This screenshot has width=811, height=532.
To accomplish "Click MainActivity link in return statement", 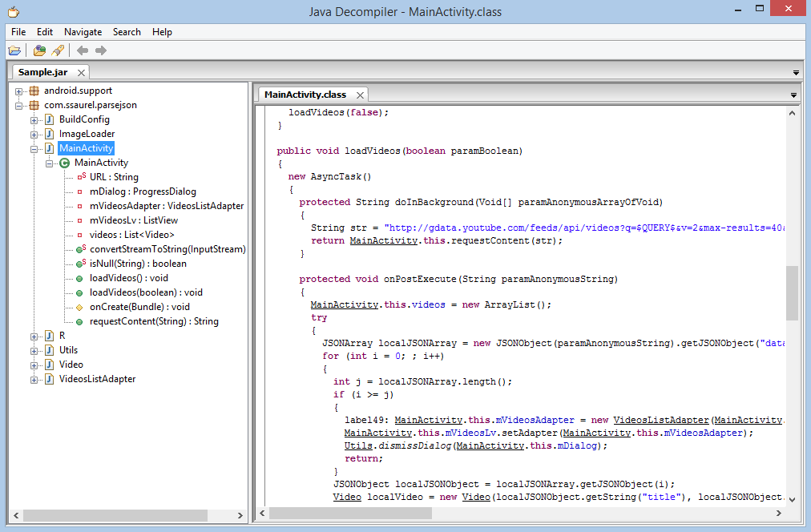I will (x=383, y=240).
